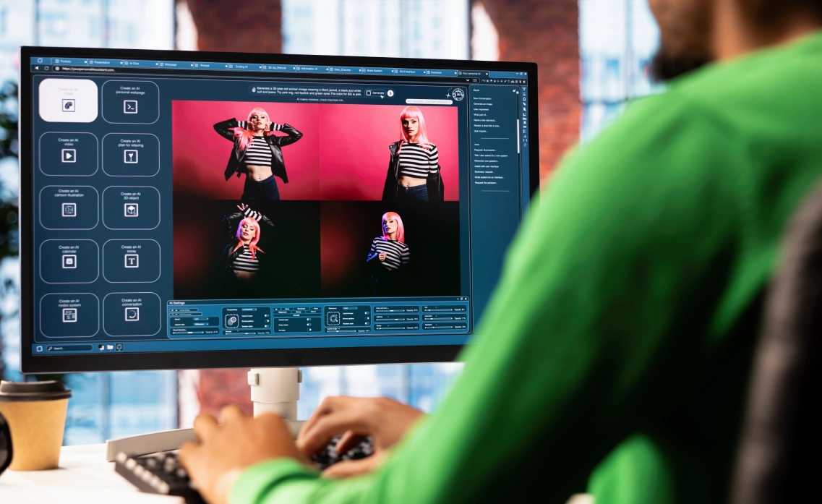Open the Composition dropdown

click(249, 309)
